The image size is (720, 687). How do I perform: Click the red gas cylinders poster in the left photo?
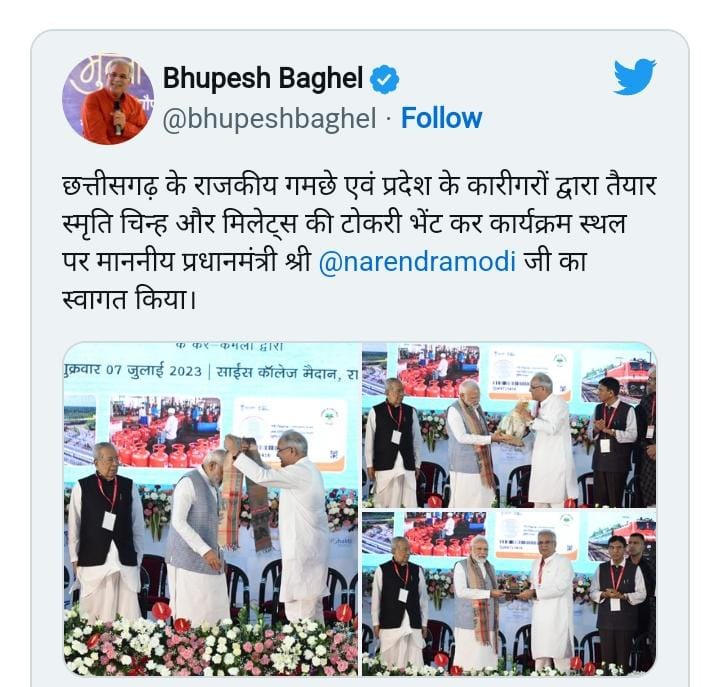click(x=165, y=431)
